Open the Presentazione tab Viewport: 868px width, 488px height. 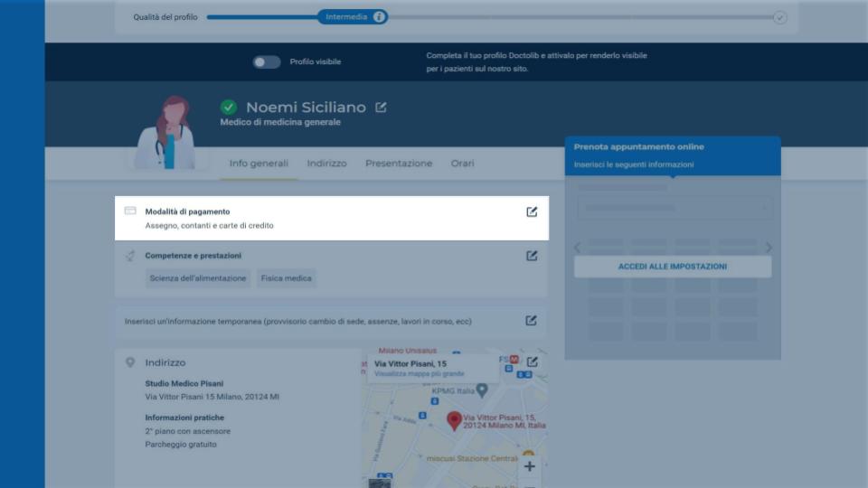pyautogui.click(x=399, y=164)
